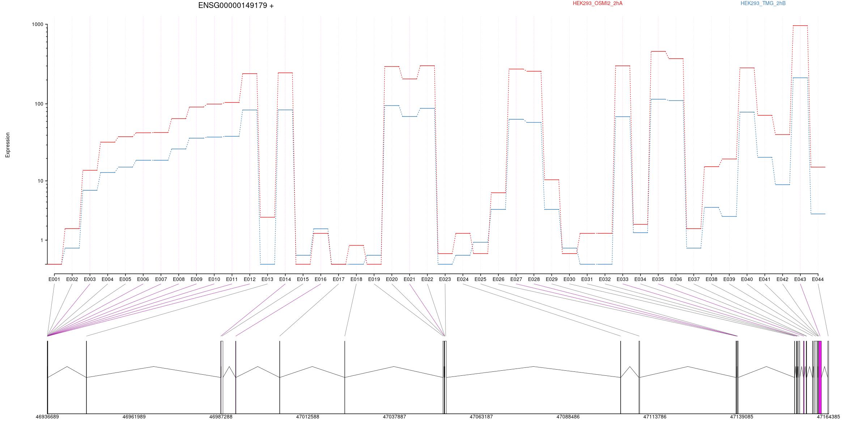Click blue E043 expression segment near 200
The height and width of the screenshot is (434, 868).
click(x=800, y=78)
